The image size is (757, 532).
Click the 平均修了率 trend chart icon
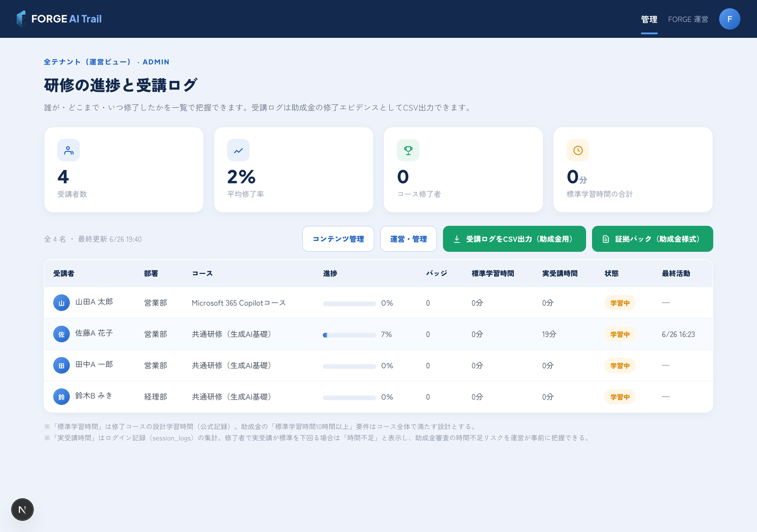238,150
